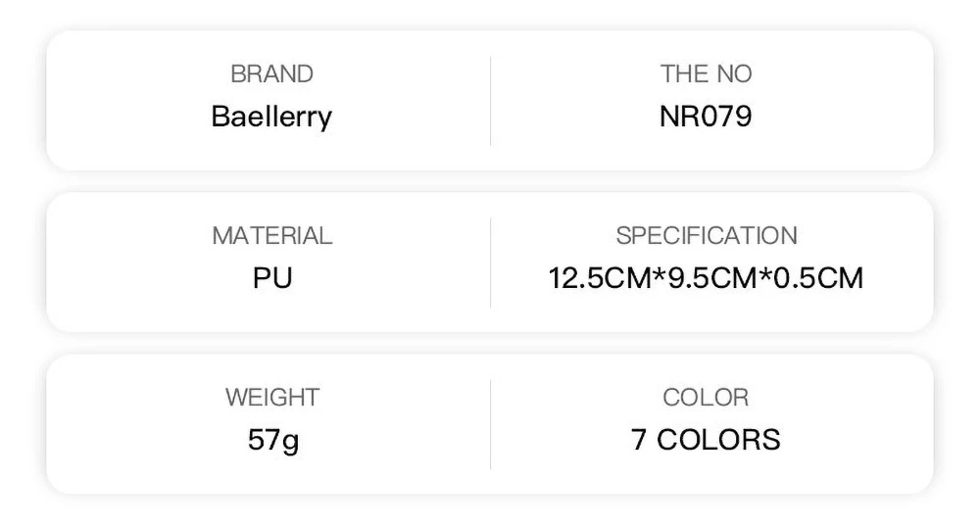Click the COLOR label

706,398
